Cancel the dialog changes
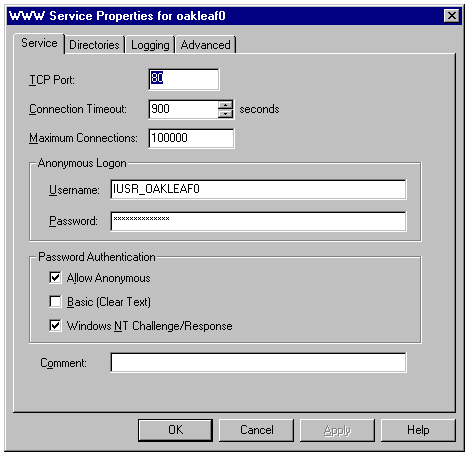The width and height of the screenshot is (469, 455). [x=257, y=430]
